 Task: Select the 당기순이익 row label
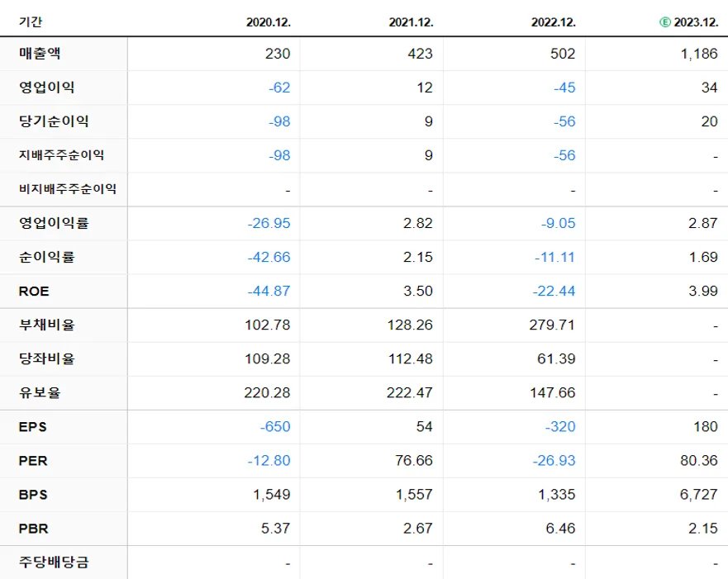[46, 121]
